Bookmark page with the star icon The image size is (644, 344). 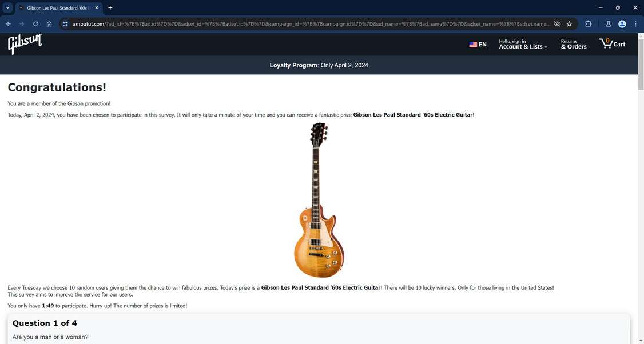(x=569, y=24)
